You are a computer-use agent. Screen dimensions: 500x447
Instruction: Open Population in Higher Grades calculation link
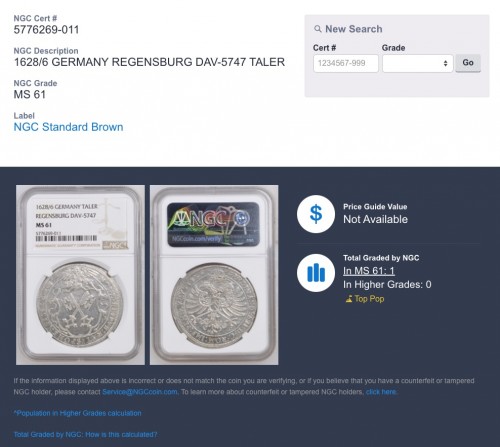[77, 413]
